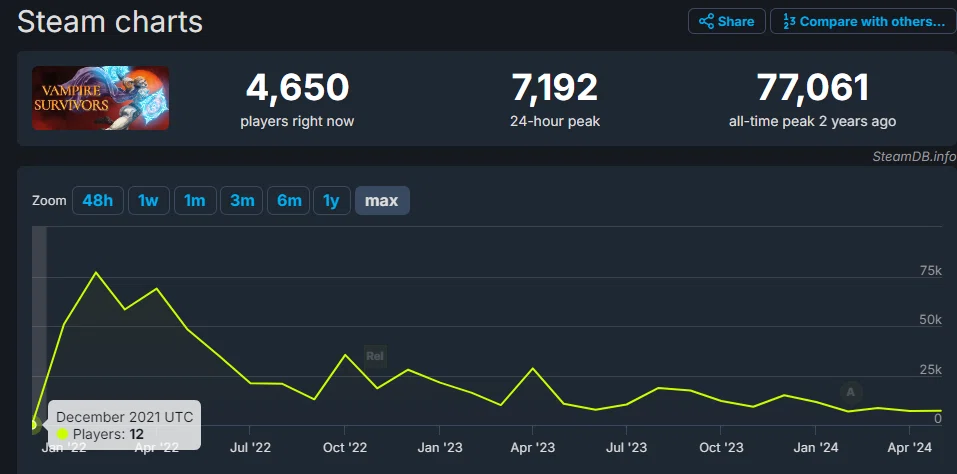Click the all-time peak 2 years ago label
Screen dimensions: 957x474
(812, 121)
